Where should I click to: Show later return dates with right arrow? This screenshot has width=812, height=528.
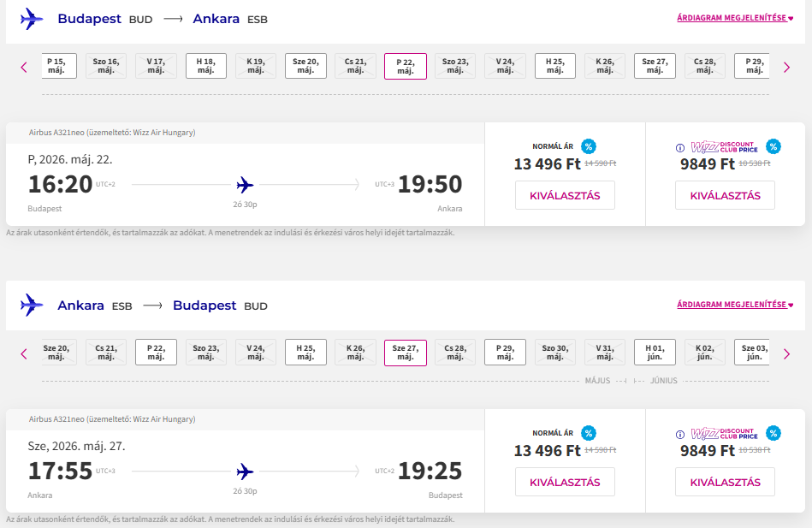click(786, 353)
